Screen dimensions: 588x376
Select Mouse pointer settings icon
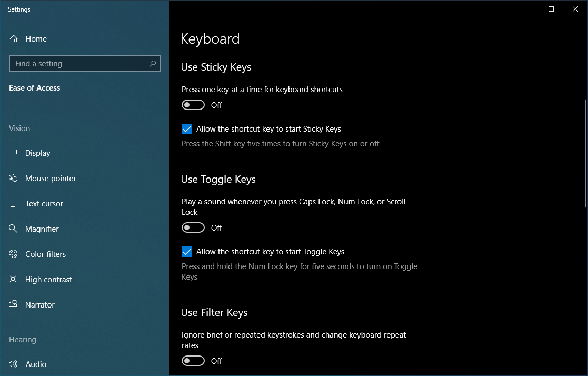tap(14, 178)
